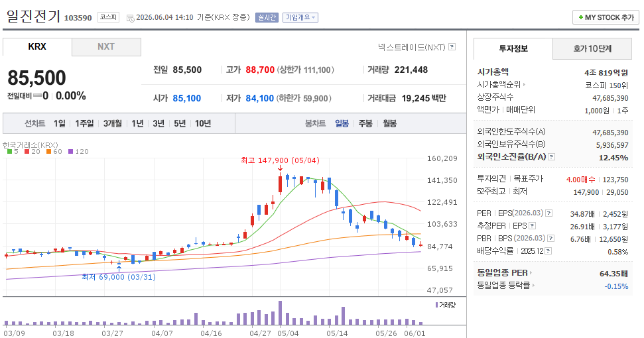
Task: Click the plus icon in MY STOCK 추가
Action: pyautogui.click(x=581, y=18)
